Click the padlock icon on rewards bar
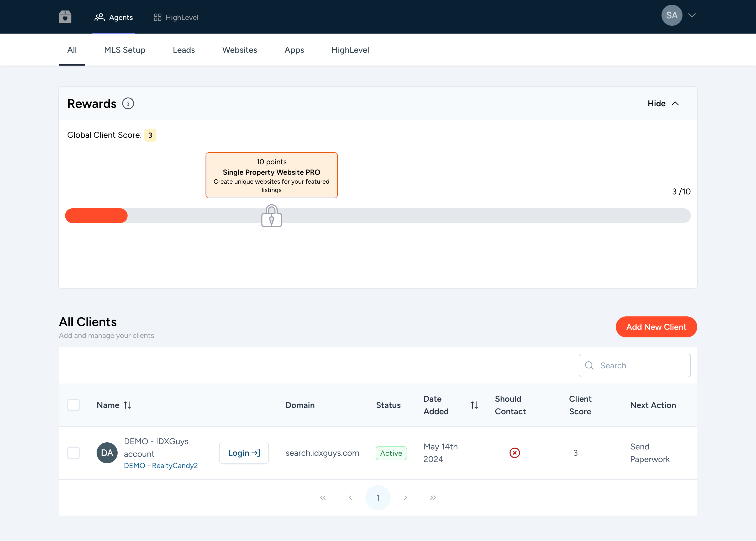Image resolution: width=756 pixels, height=541 pixels. (271, 216)
